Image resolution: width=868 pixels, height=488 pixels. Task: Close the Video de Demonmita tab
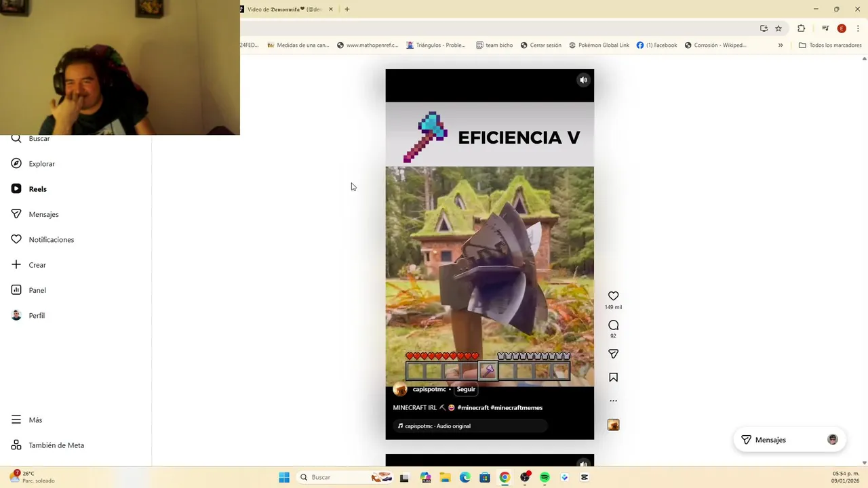click(x=331, y=9)
